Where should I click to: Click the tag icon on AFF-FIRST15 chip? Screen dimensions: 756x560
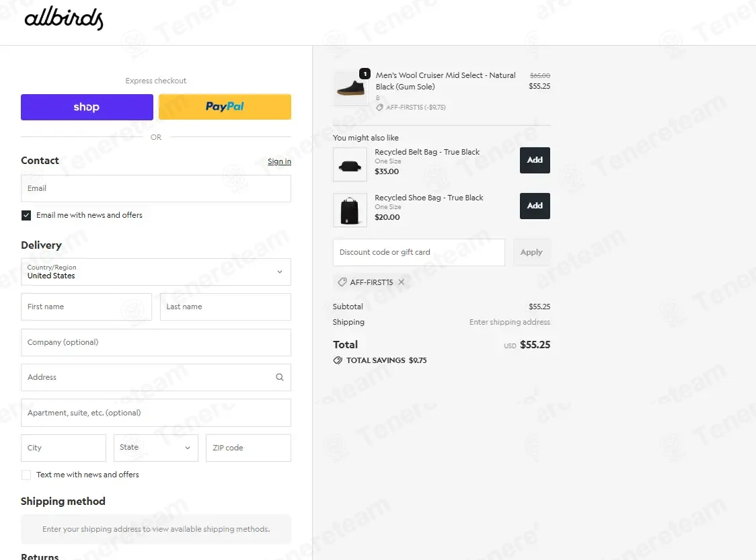click(x=342, y=282)
